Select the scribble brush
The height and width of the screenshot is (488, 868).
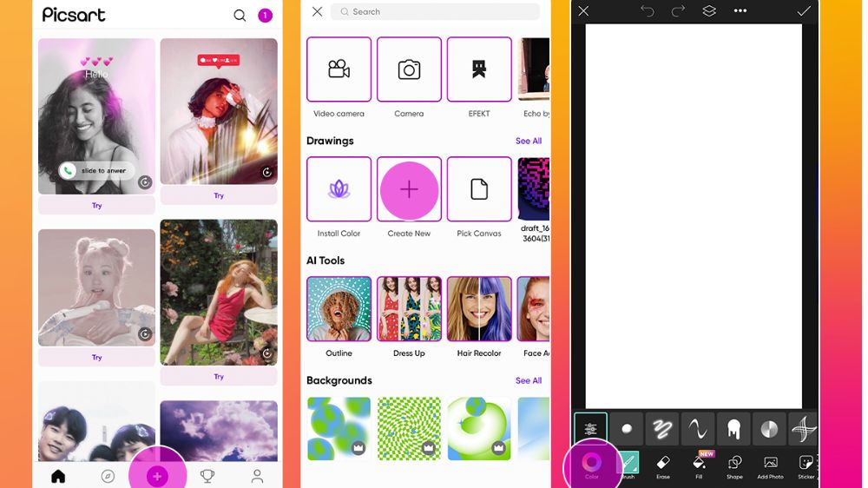pos(662,429)
